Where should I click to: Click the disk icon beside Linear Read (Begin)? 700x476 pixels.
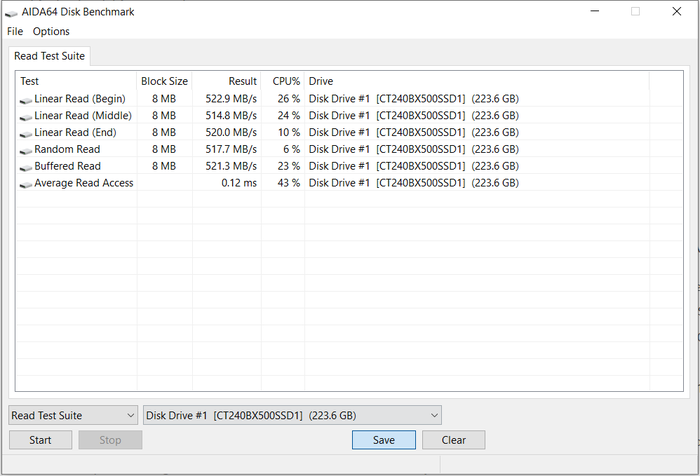tap(26, 100)
